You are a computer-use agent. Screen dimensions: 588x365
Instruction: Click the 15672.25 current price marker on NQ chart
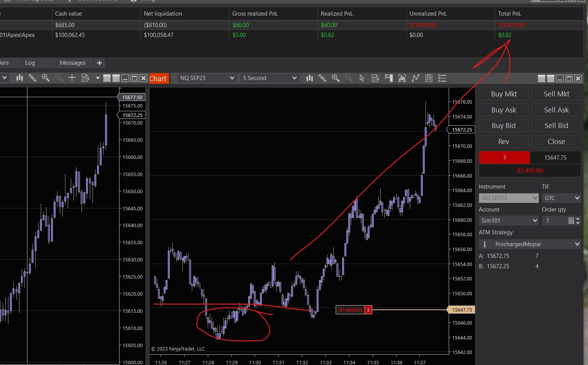click(461, 130)
